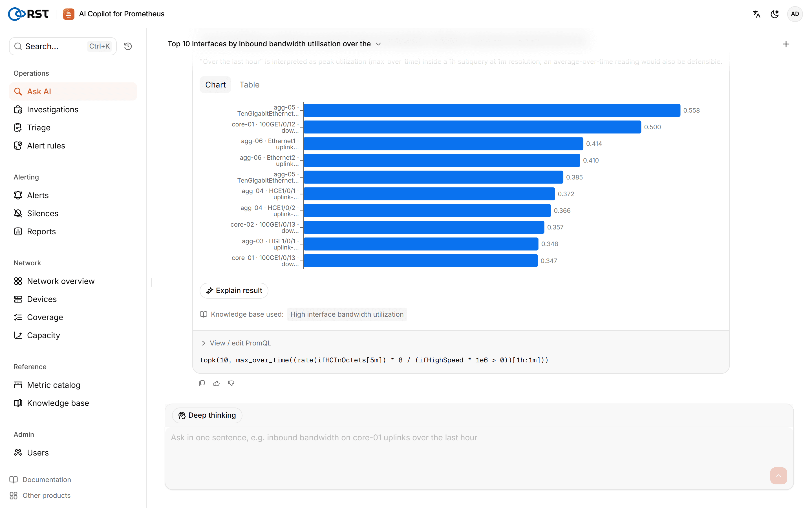Toggle dark mode moon icon
812x508 pixels.
pyautogui.click(x=775, y=14)
